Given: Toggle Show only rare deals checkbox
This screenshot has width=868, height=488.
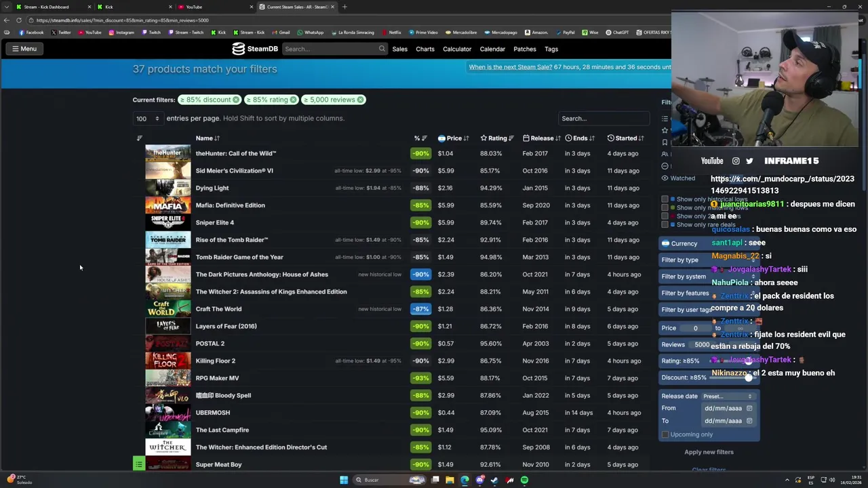Looking at the screenshot, I should click(x=665, y=224).
